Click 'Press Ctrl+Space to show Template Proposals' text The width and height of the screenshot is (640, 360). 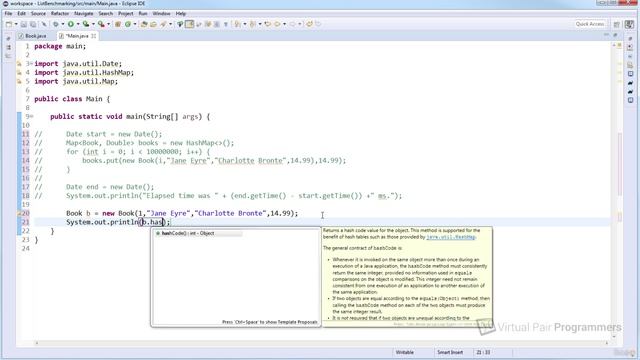click(x=269, y=322)
